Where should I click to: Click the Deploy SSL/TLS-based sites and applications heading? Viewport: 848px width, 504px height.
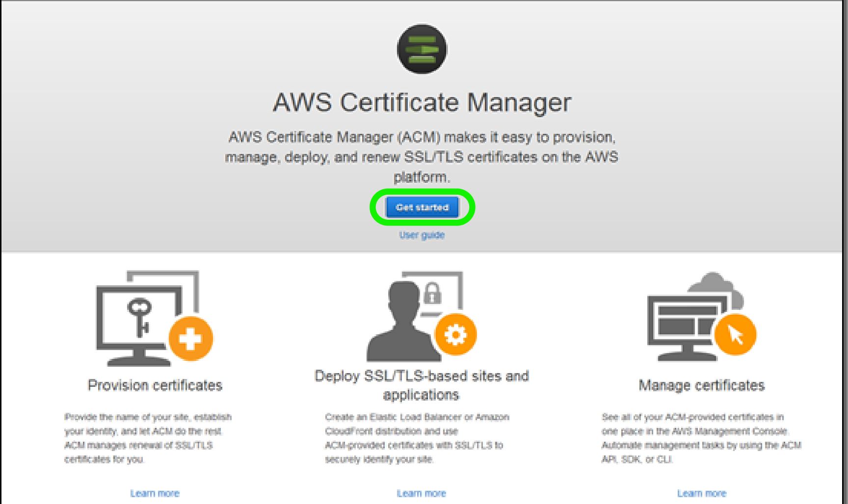click(422, 385)
